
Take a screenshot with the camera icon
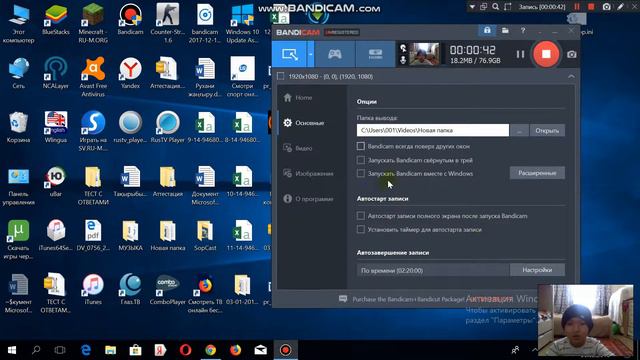coord(571,54)
